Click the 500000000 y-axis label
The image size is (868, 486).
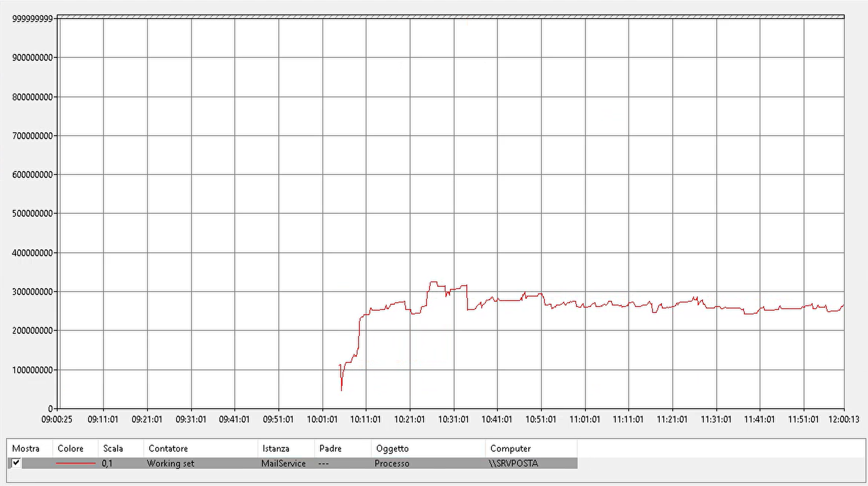pos(32,214)
